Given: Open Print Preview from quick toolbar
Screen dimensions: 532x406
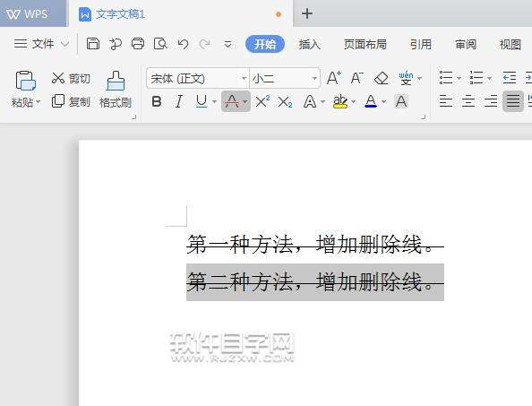Looking at the screenshot, I should 160,44.
